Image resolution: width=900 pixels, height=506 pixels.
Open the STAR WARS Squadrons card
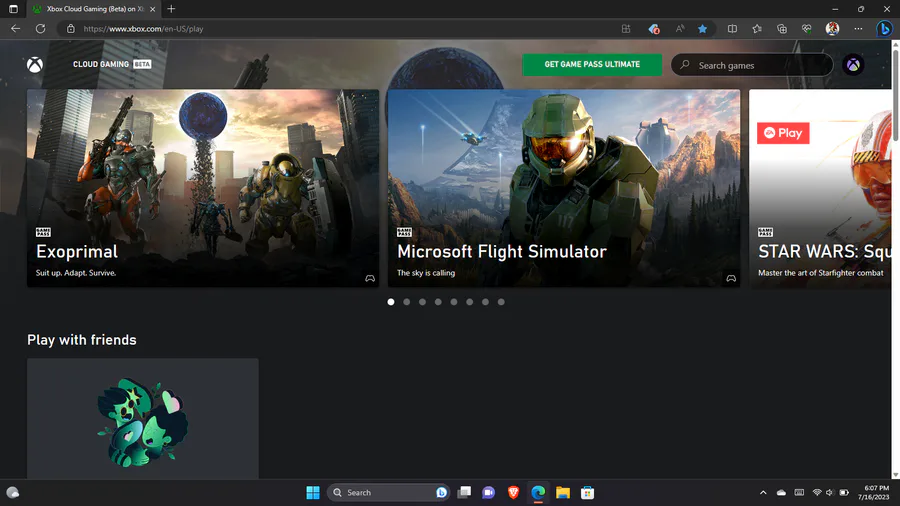[820, 188]
